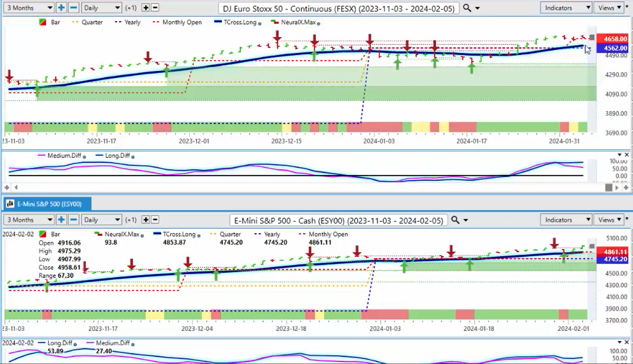The width and height of the screenshot is (633, 364).
Task: Expand the search options arrow in top chart
Action: 478,8
